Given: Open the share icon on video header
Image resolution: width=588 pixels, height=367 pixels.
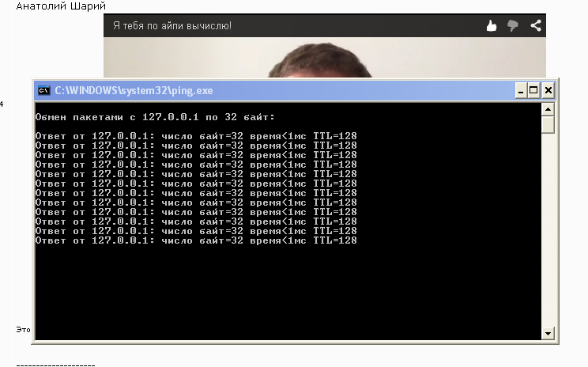Looking at the screenshot, I should pos(536,25).
